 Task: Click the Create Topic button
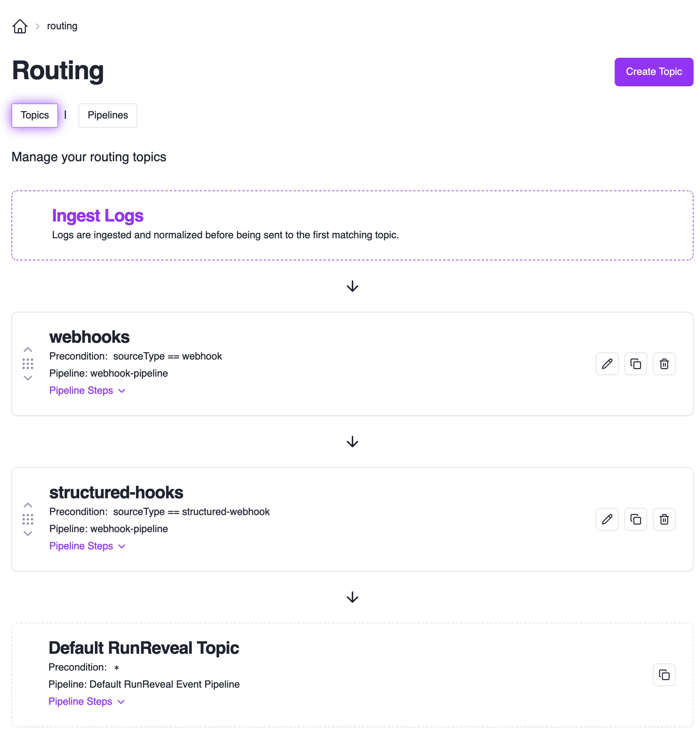[653, 72]
